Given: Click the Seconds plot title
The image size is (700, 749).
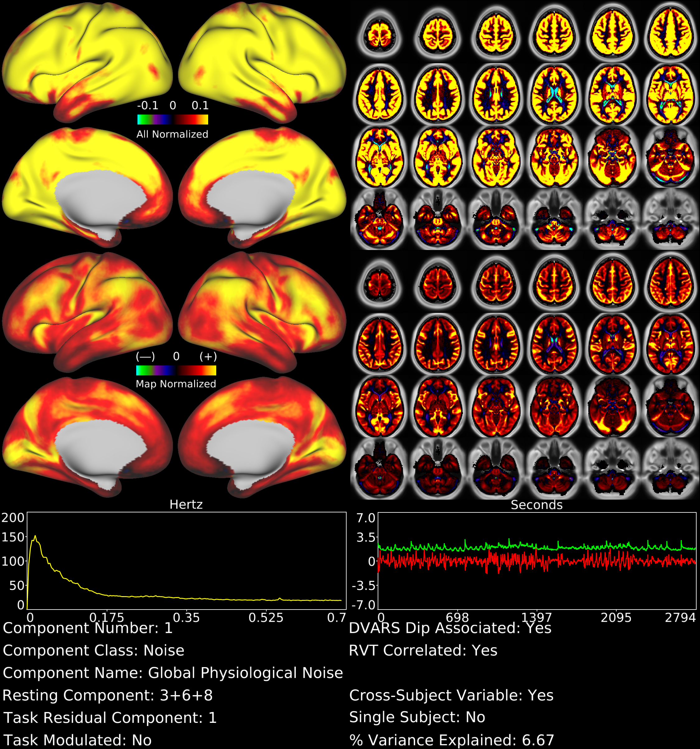Looking at the screenshot, I should click(x=537, y=505).
